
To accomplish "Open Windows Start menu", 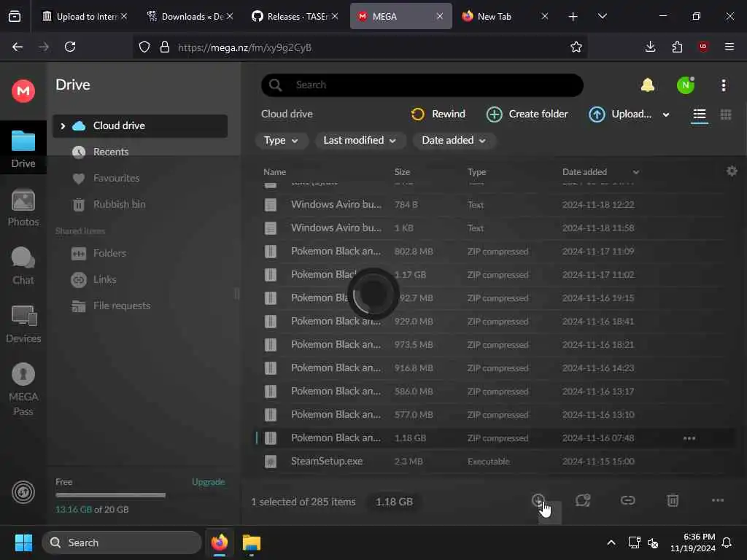I will 24,542.
